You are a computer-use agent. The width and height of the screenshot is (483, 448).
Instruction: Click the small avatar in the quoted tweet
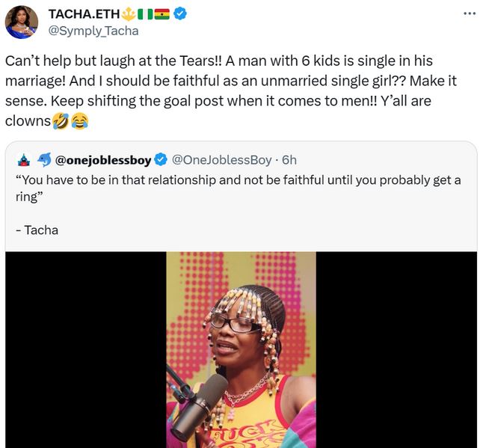22,159
